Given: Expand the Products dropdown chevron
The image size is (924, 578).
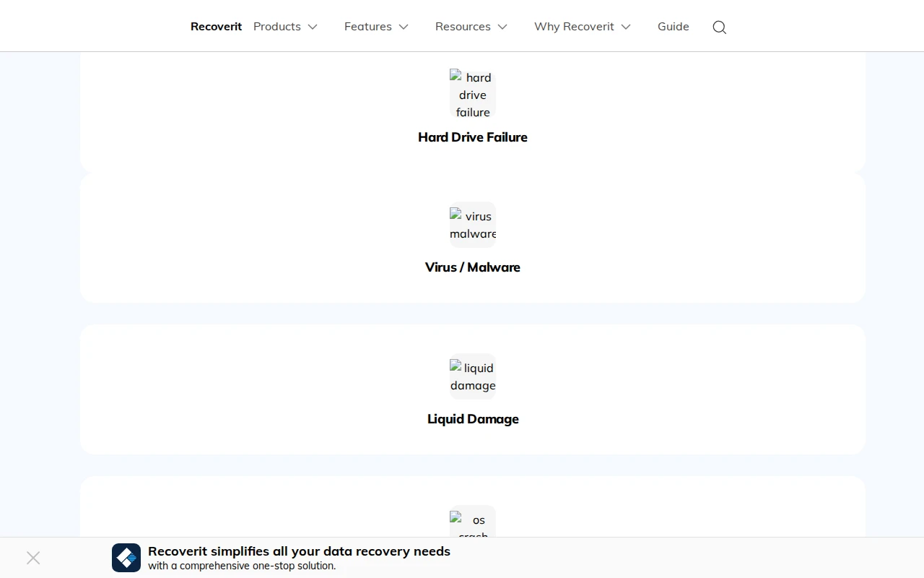Looking at the screenshot, I should click(x=313, y=27).
